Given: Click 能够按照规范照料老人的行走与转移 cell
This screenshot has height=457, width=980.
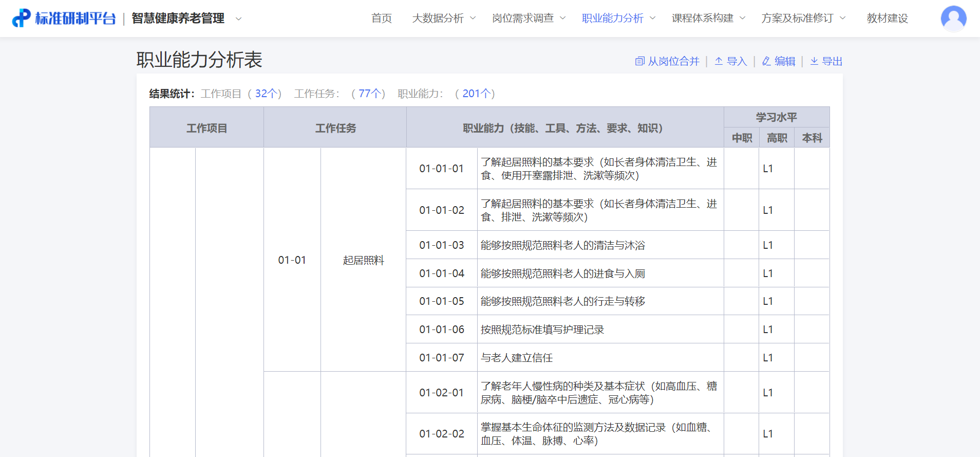Looking at the screenshot, I should click(600, 301).
